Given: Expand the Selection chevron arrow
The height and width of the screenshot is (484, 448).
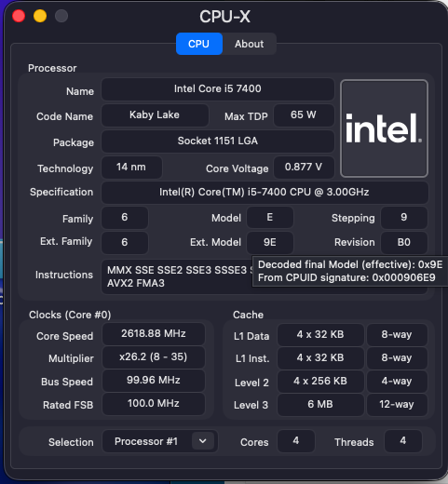Looking at the screenshot, I should pyautogui.click(x=203, y=441).
